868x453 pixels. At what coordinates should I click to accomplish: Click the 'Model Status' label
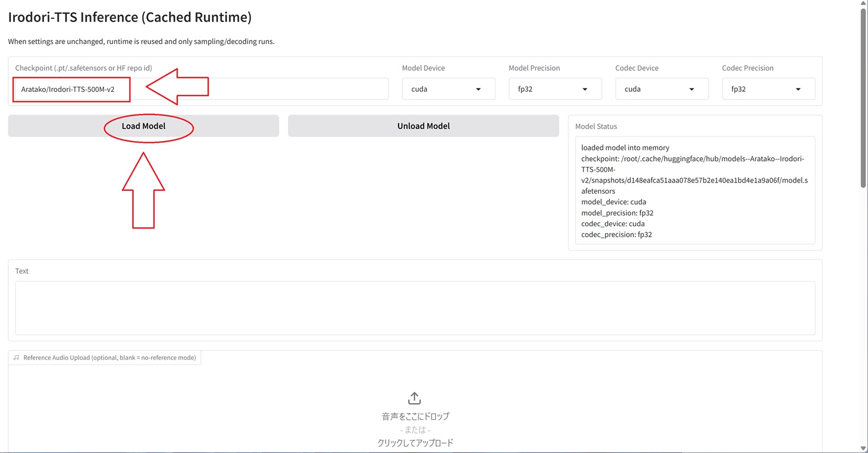[x=596, y=126]
